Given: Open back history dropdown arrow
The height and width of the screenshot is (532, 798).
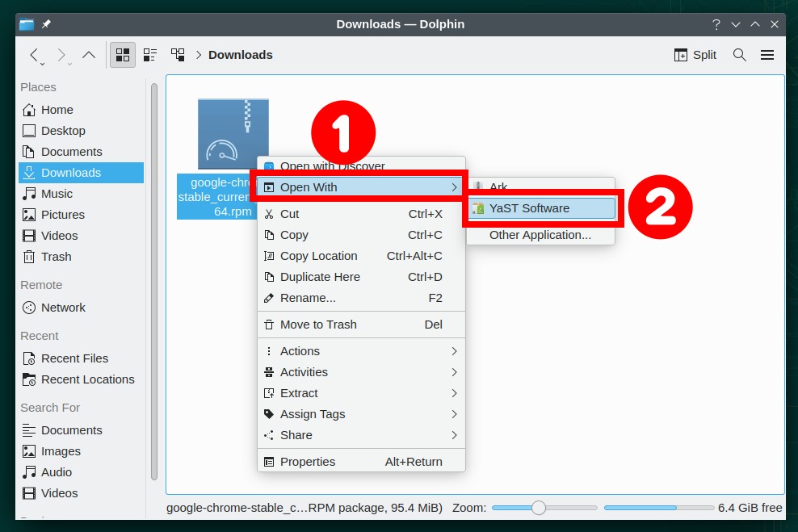Looking at the screenshot, I should [42, 64].
